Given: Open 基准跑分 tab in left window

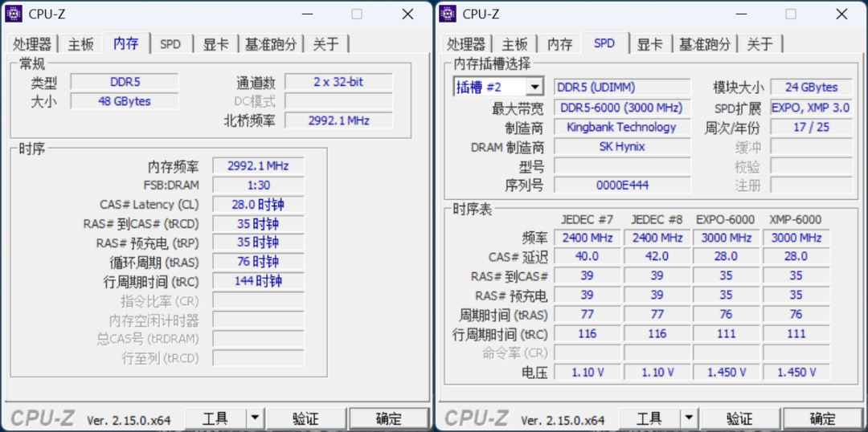Looking at the screenshot, I should [272, 44].
